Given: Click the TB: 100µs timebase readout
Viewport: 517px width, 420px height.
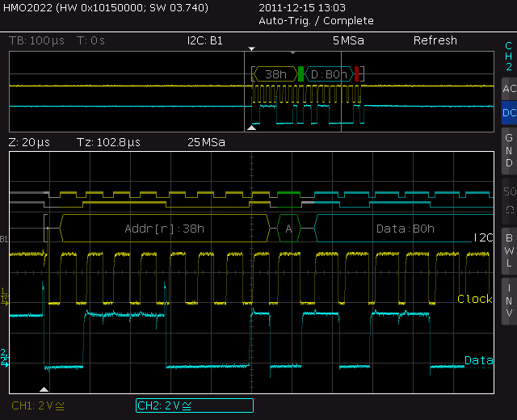Looking at the screenshot, I should [36, 40].
